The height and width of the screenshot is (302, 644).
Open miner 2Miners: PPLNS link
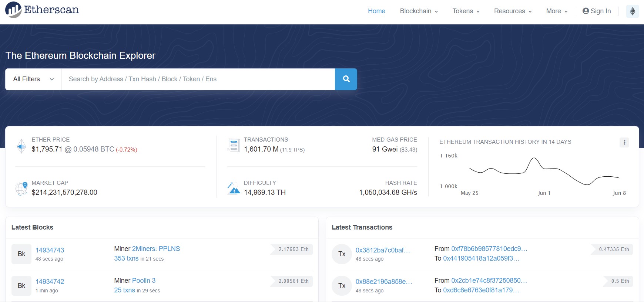tap(156, 249)
